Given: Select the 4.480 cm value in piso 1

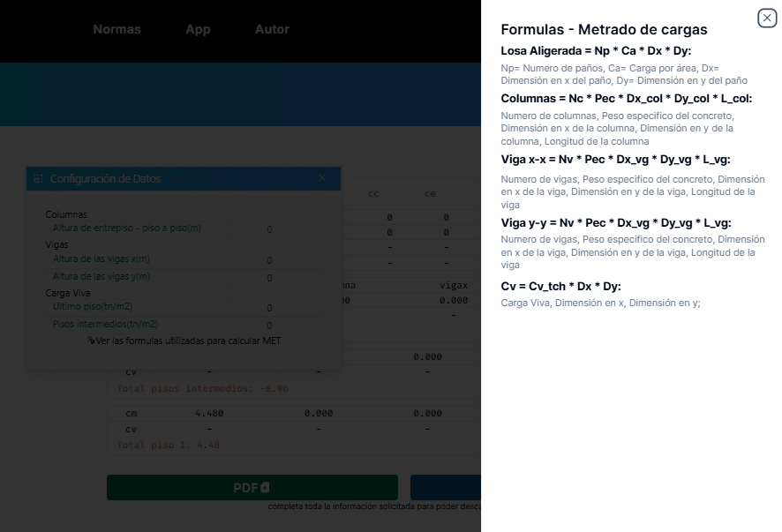Looking at the screenshot, I should click(x=210, y=413).
